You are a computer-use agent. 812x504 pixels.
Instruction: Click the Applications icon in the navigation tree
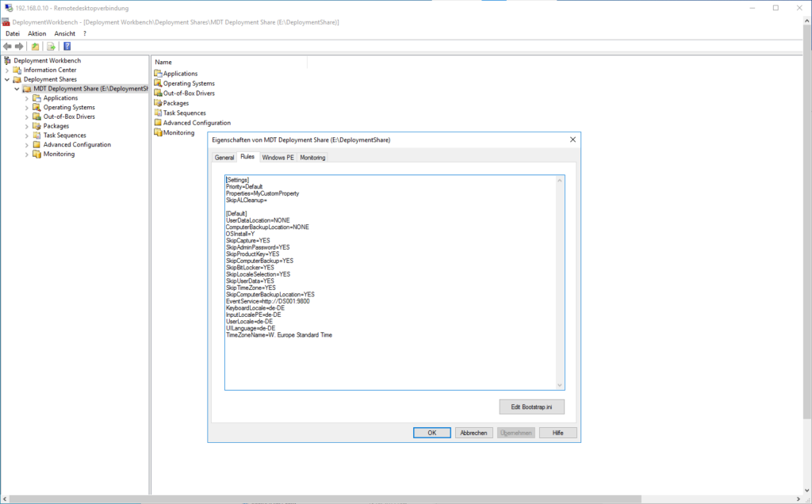pos(36,97)
